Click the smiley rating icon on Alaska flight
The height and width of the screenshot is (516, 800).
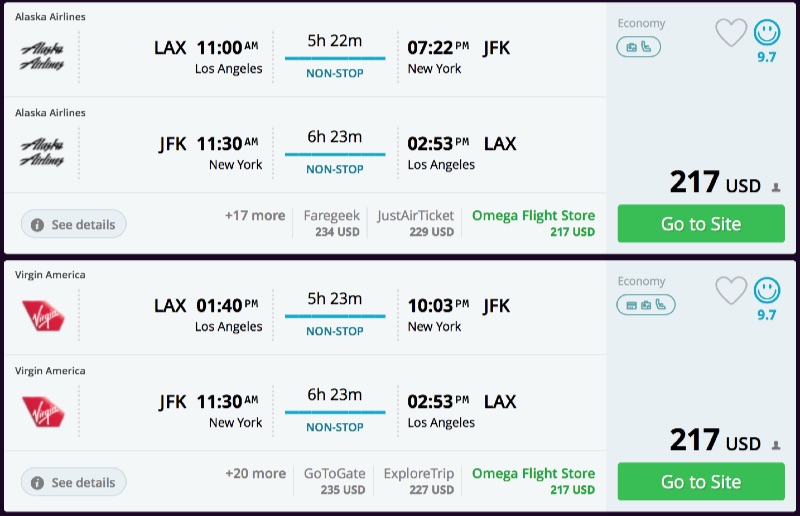(767, 33)
